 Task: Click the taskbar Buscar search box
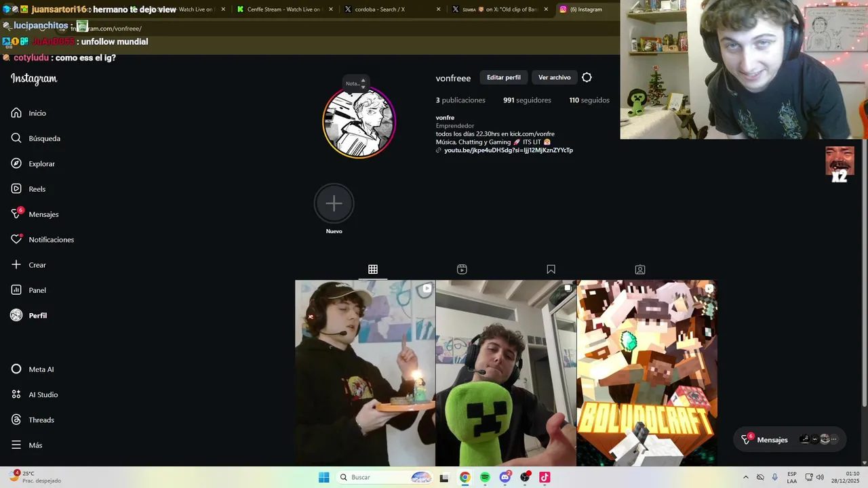tap(384, 477)
